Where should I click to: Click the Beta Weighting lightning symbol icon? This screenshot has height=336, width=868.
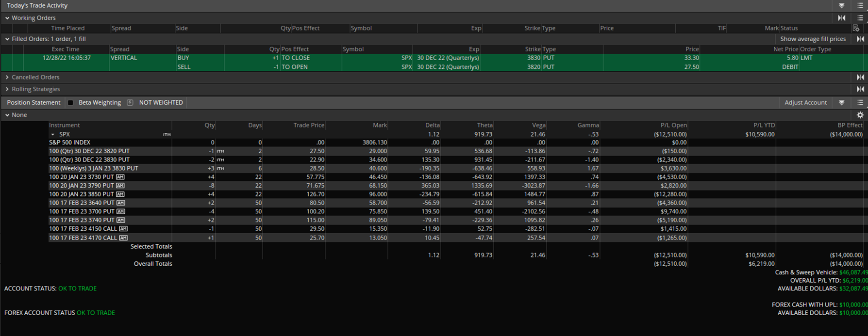130,102
